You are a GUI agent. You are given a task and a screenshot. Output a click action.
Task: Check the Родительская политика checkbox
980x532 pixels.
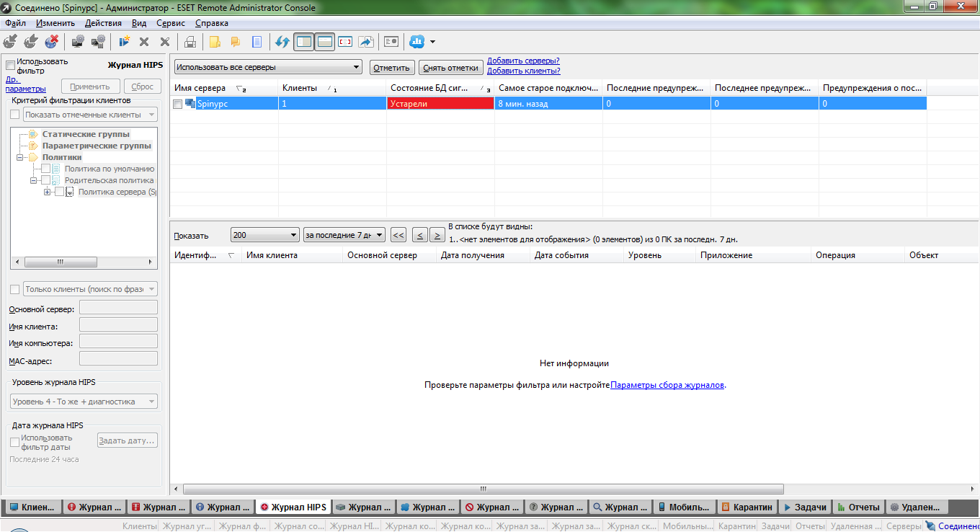45,180
